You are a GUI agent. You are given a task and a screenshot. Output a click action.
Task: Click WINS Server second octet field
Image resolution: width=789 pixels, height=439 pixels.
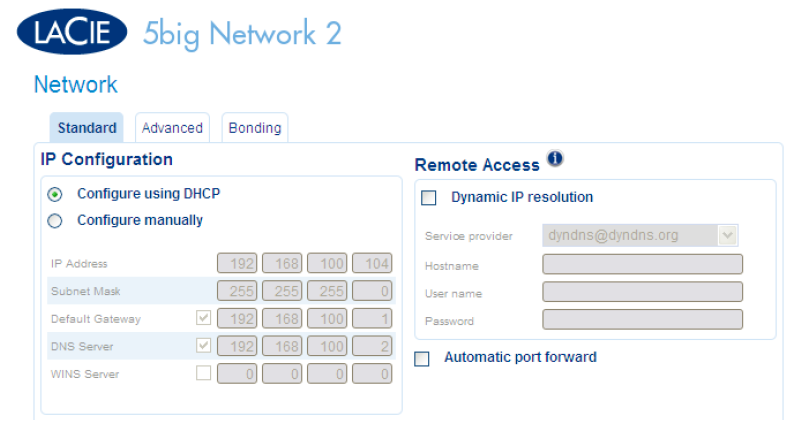tap(282, 374)
